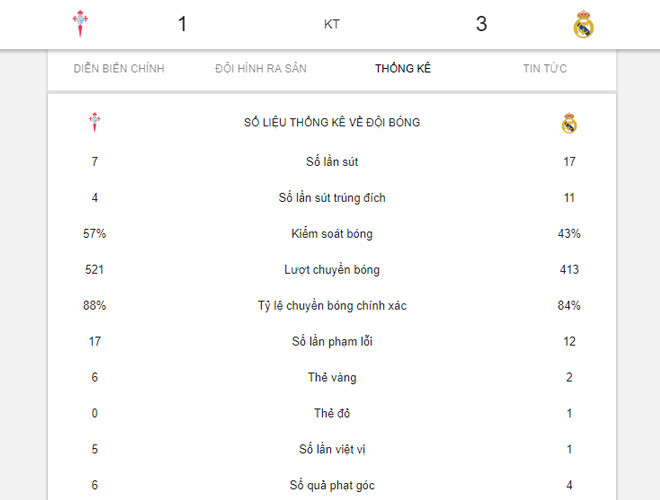This screenshot has width=660, height=500.
Task: Click the SỐ LIỆU THỐNG KÊ heading
Action: 332,123
